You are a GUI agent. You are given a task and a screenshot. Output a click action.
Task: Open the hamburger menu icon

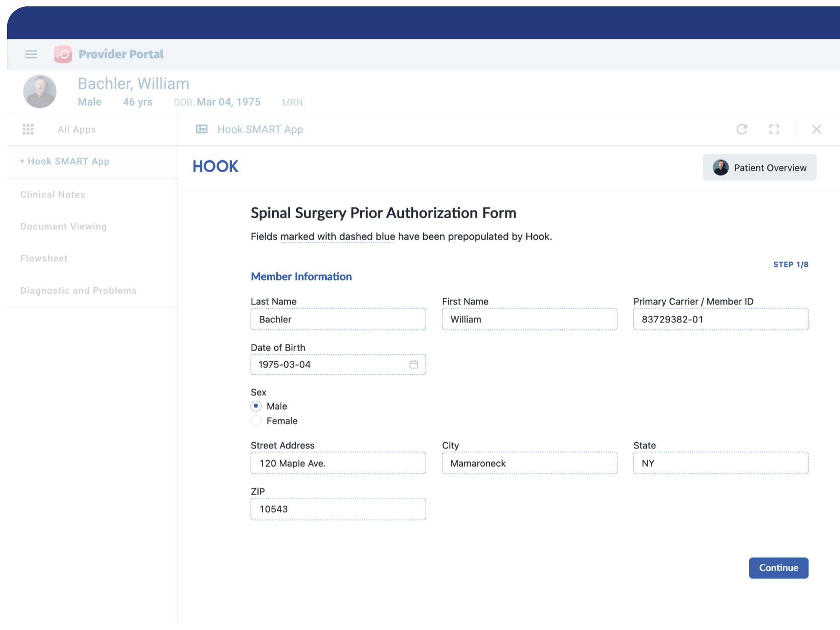31,54
